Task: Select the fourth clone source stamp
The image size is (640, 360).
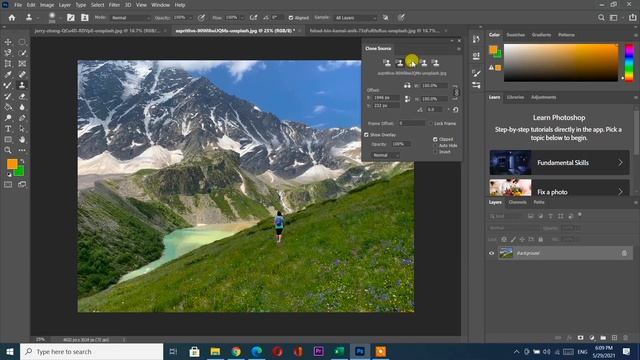Action: coord(424,63)
